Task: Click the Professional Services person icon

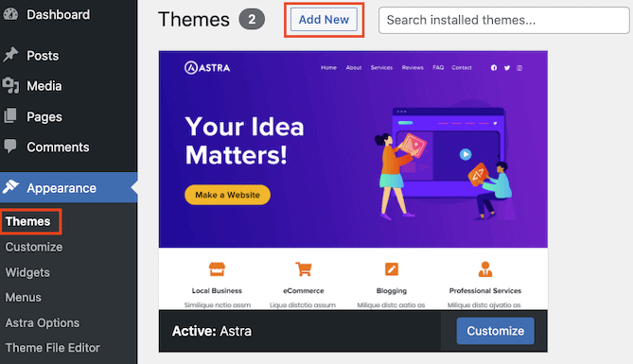Action: (x=485, y=269)
